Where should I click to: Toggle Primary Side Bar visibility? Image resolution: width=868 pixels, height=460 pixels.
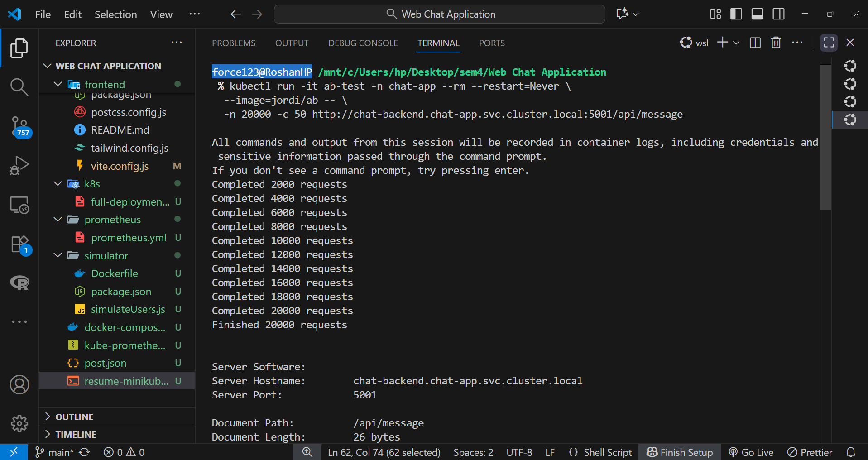coord(736,14)
